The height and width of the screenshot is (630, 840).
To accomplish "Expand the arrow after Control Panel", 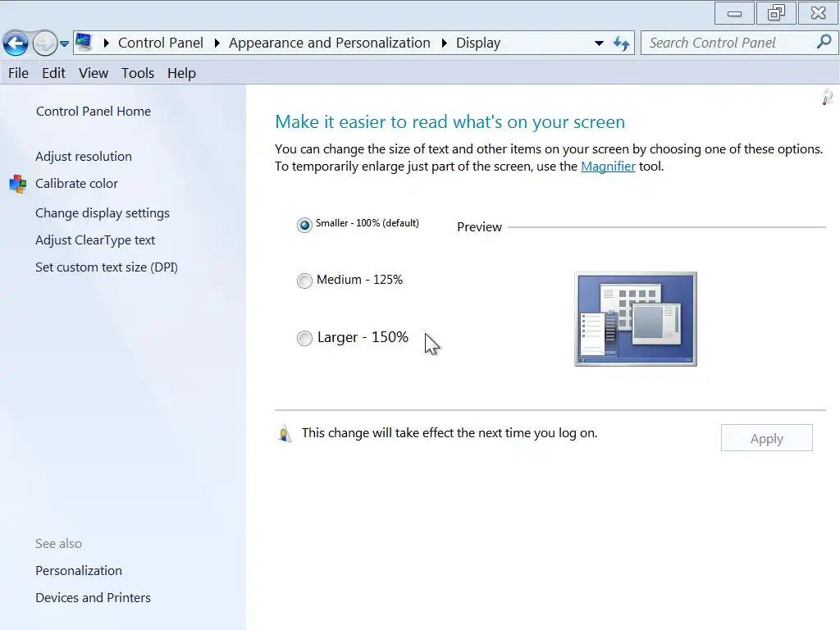I will coord(217,43).
